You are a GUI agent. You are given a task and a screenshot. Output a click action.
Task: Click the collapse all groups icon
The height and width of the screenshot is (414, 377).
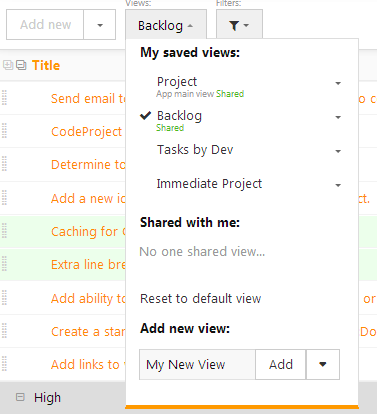(x=21, y=65)
